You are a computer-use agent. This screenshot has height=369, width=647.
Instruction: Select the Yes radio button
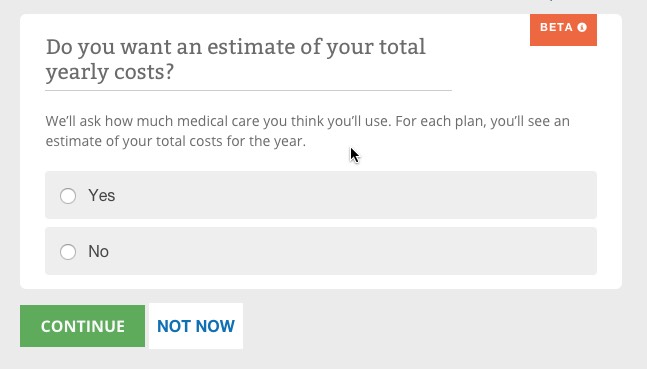(x=68, y=196)
